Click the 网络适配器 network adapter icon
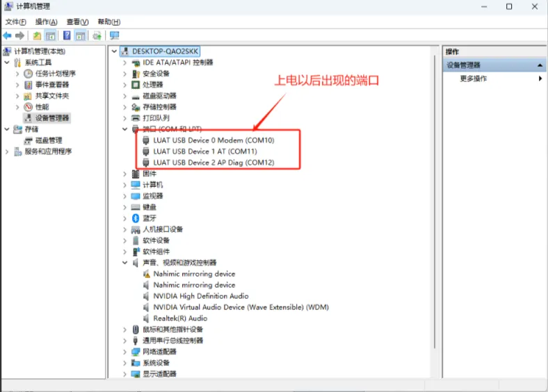Image resolution: width=548 pixels, height=392 pixels. tap(136, 352)
